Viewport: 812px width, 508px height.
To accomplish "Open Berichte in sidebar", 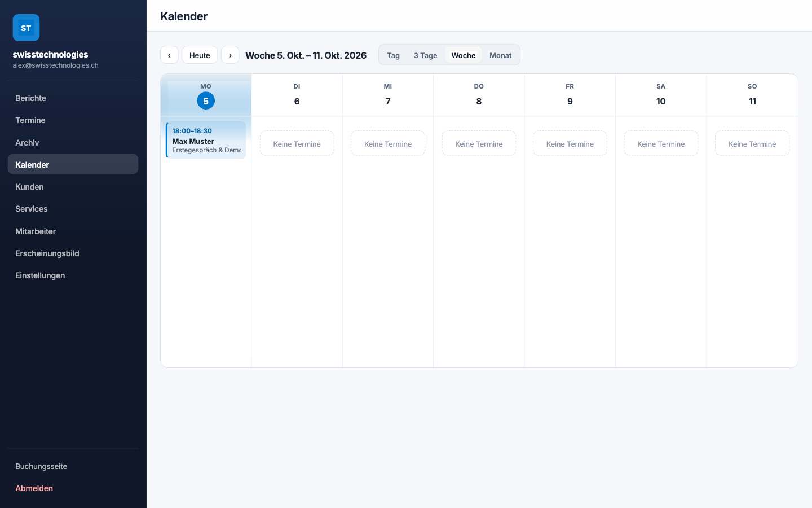I will point(73,98).
